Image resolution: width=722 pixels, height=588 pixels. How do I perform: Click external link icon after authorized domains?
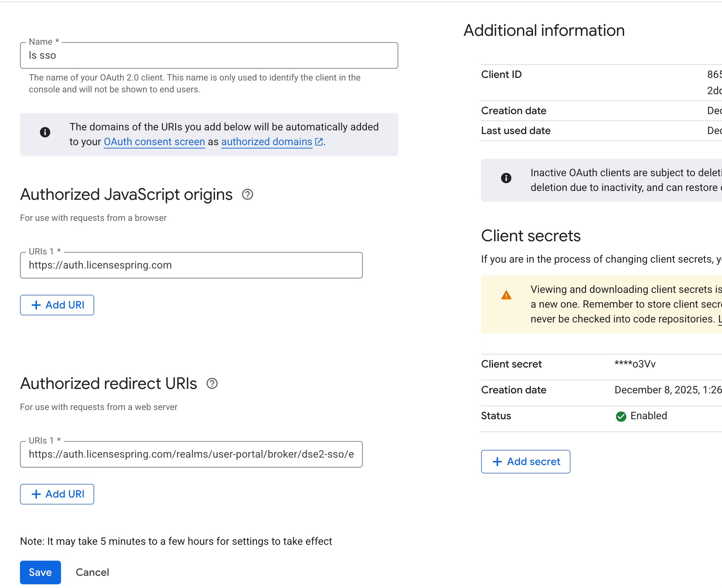pyautogui.click(x=319, y=142)
